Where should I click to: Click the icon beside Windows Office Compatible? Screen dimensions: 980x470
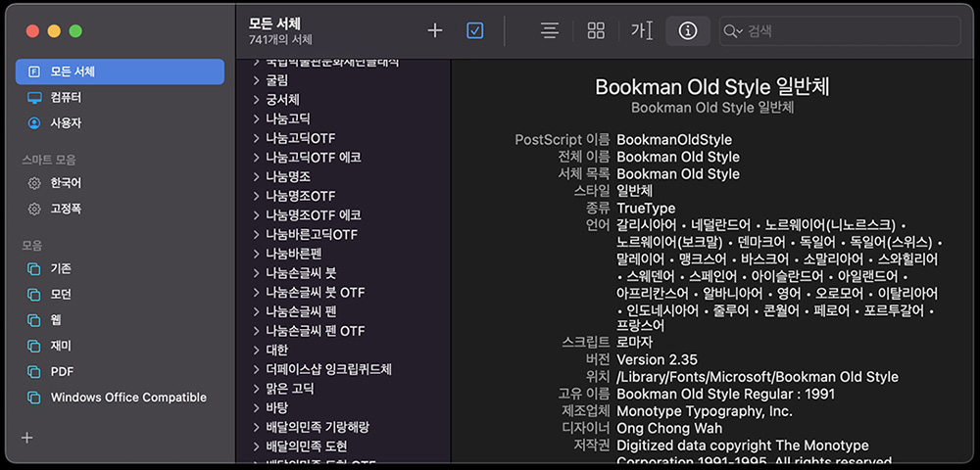[x=33, y=397]
